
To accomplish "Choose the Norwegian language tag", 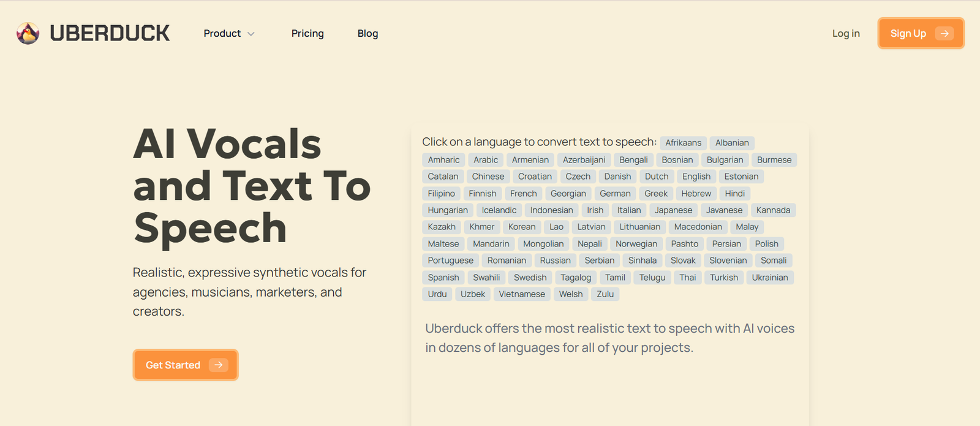I will point(636,244).
